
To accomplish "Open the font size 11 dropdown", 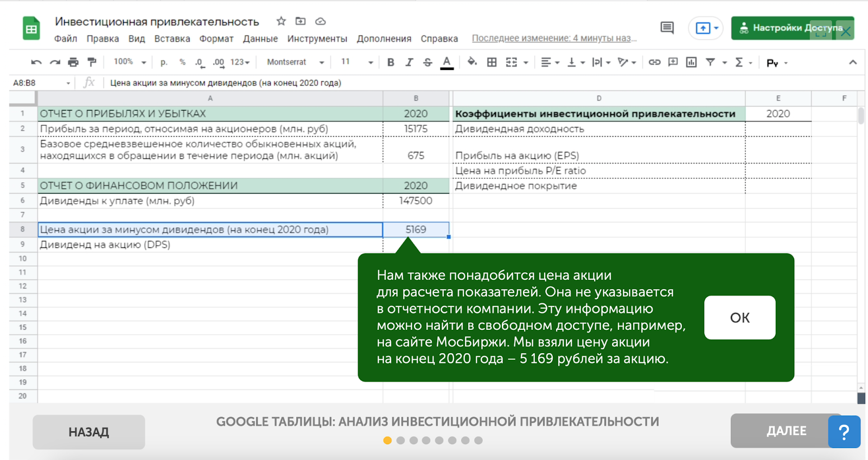I will click(x=356, y=62).
